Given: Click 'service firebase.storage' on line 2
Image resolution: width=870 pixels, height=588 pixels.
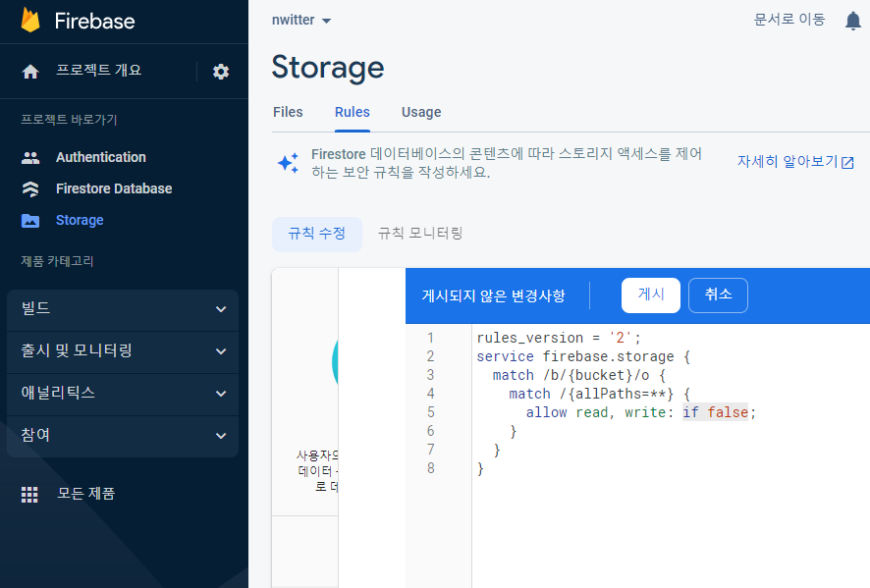Looking at the screenshot, I should pyautogui.click(x=575, y=356).
